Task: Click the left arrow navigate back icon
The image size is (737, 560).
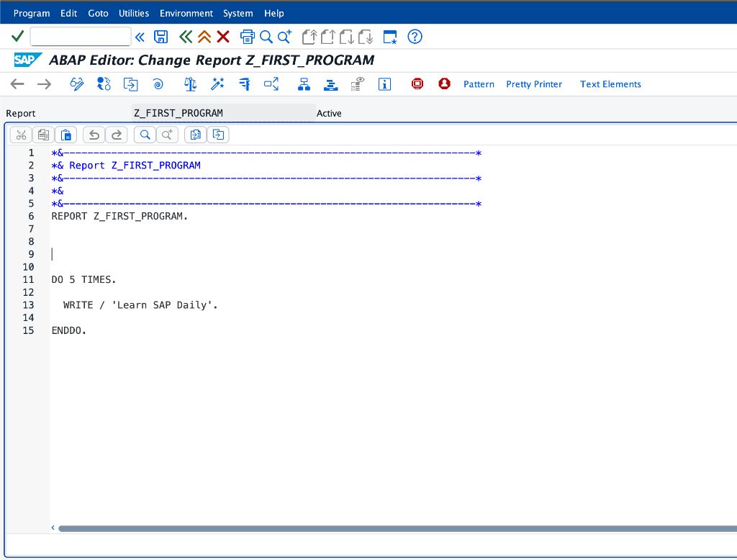Action: [x=17, y=84]
